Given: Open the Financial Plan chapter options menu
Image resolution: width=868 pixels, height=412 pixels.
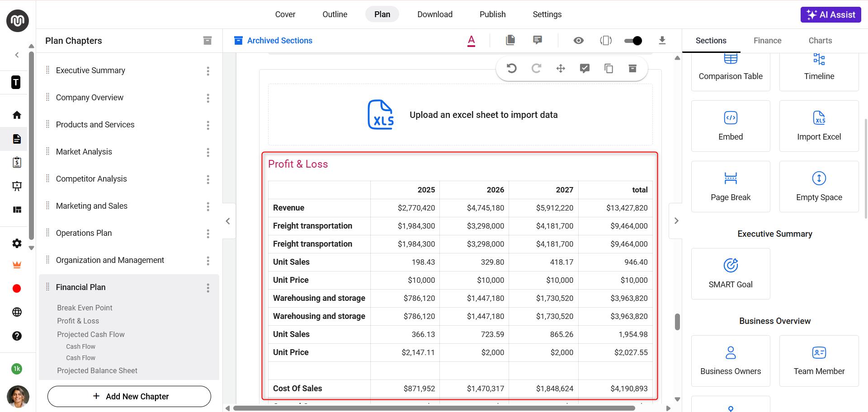Looking at the screenshot, I should pos(208,288).
